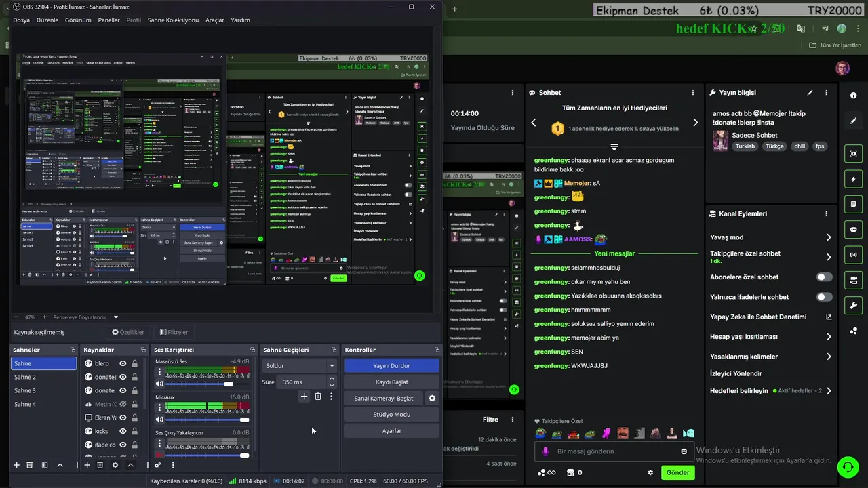Viewport: 868px width, 488px height.
Task: Remove selected source with Kaynaklar trash icon
Action: tap(100, 465)
